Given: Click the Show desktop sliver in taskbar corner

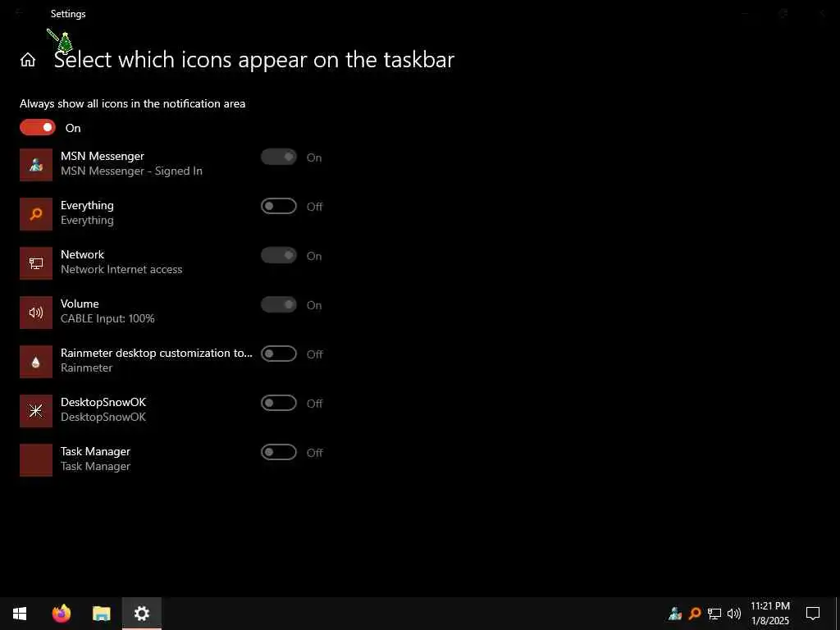Looking at the screenshot, I should tap(838, 614).
